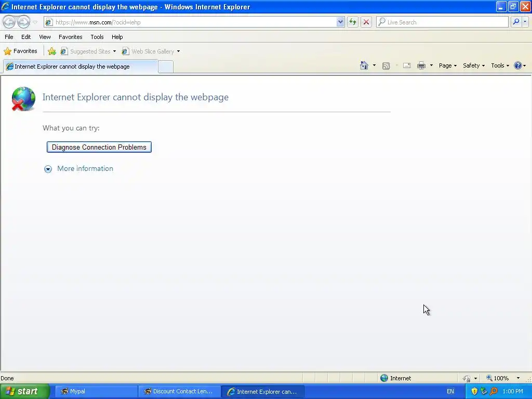Open the Tools command bar menu
Viewport: 532px width, 399px height.
click(500, 65)
